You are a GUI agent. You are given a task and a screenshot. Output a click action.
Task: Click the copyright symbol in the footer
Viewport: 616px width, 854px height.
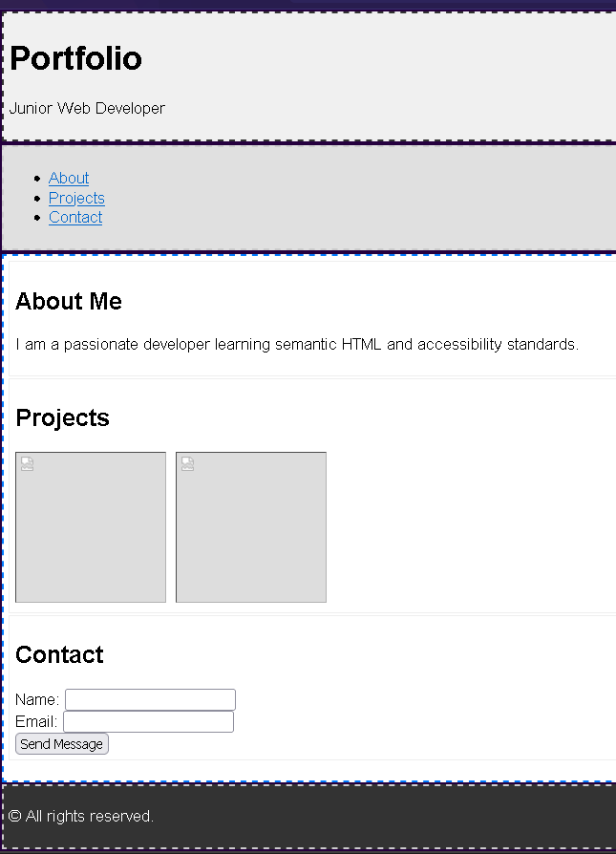(14, 816)
